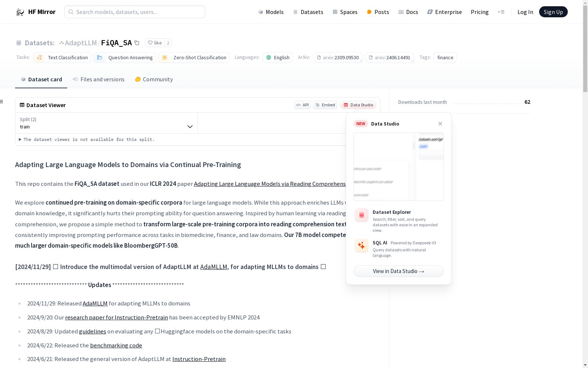The width and height of the screenshot is (588, 368).
Task: Like the FiQA_SA dataset
Action: (x=155, y=43)
